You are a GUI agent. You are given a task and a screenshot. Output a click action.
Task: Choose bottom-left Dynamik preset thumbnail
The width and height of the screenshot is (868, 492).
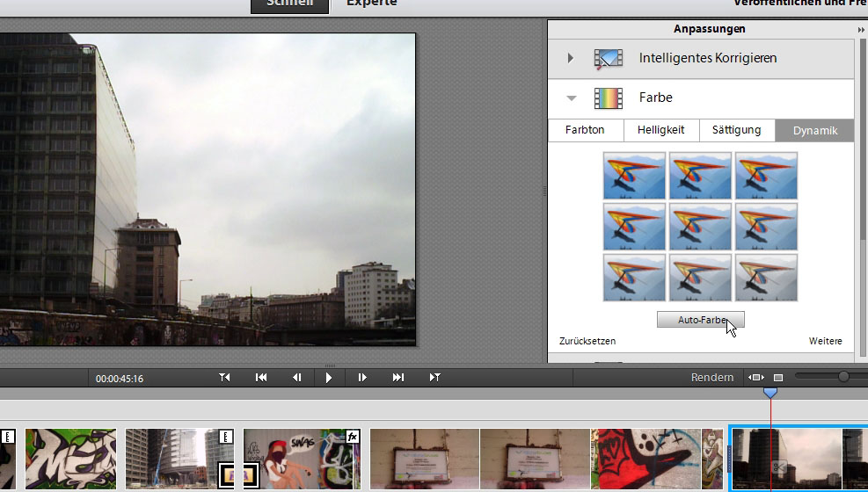click(634, 278)
